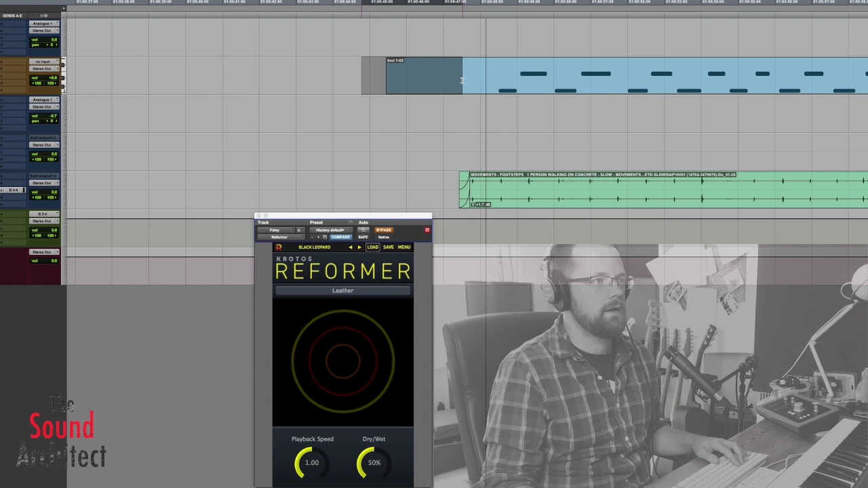Open the 'no input' selector on brown track
This screenshot has height=488, width=868.
coord(44,62)
